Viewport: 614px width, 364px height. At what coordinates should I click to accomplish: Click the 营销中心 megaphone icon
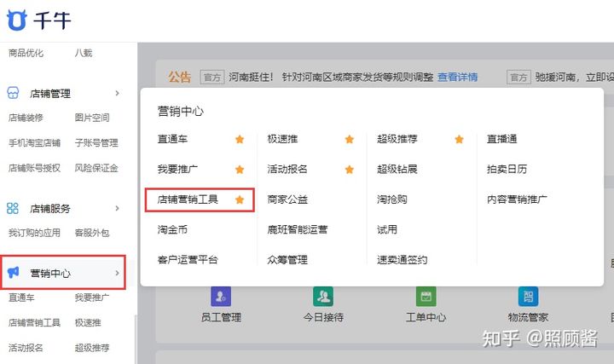point(13,272)
